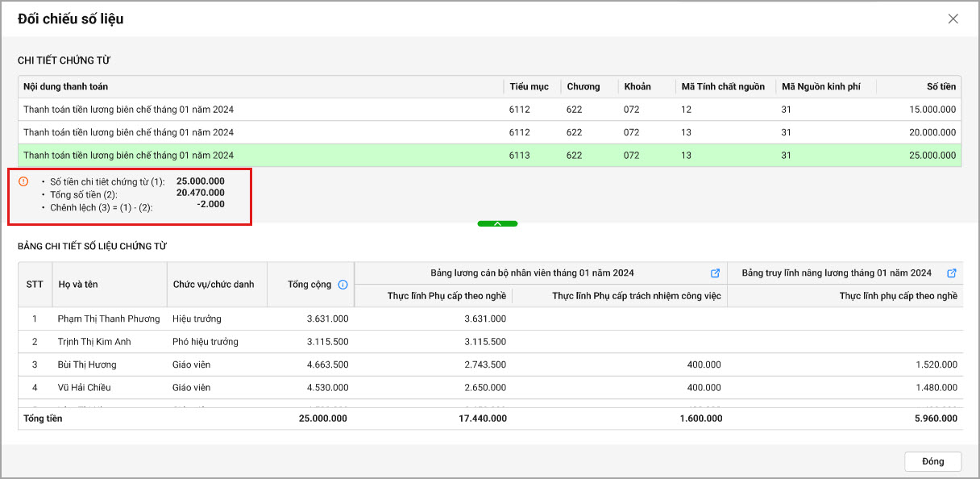
Task: Click STT column header
Action: pyautogui.click(x=35, y=285)
